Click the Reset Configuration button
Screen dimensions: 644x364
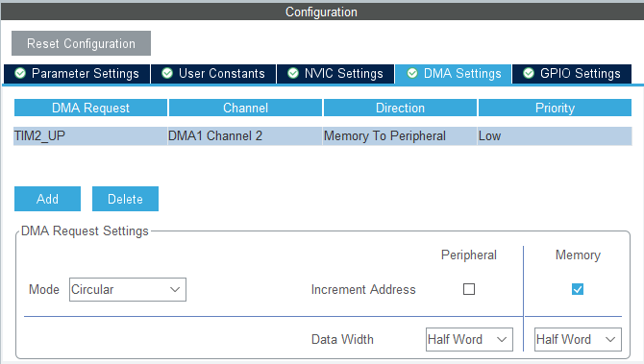click(x=81, y=43)
